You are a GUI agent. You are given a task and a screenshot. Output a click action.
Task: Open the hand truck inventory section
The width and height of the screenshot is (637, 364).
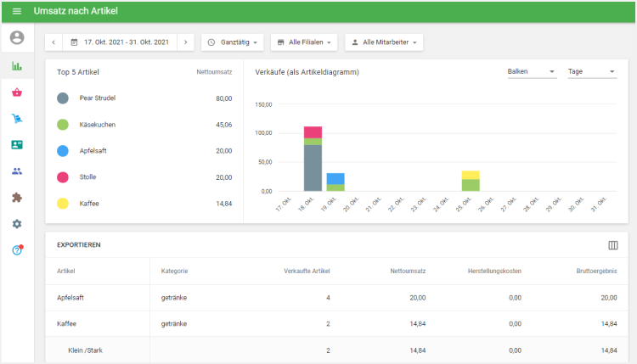point(17,119)
